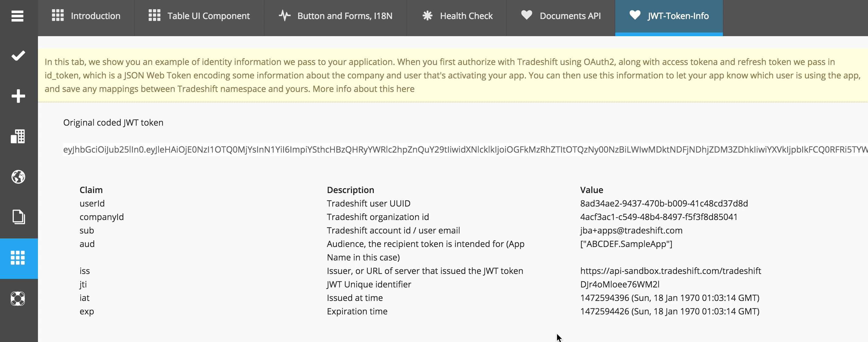The height and width of the screenshot is (342, 868).
Task: Click the Claim column header
Action: [x=91, y=190]
